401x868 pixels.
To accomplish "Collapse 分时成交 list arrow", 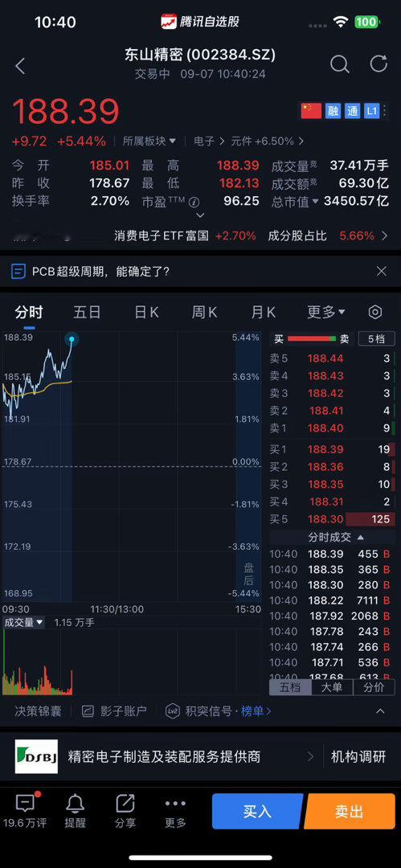I will coord(361,537).
